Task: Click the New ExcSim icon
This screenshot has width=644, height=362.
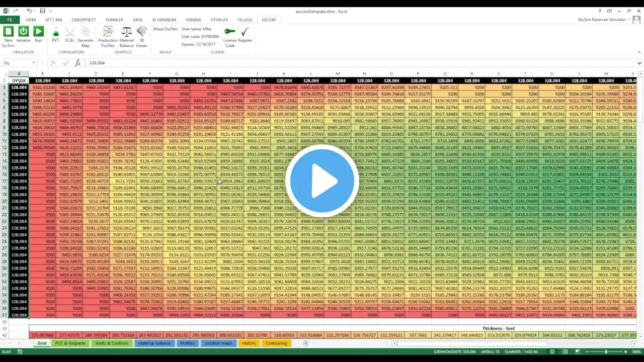Action: click(x=8, y=32)
